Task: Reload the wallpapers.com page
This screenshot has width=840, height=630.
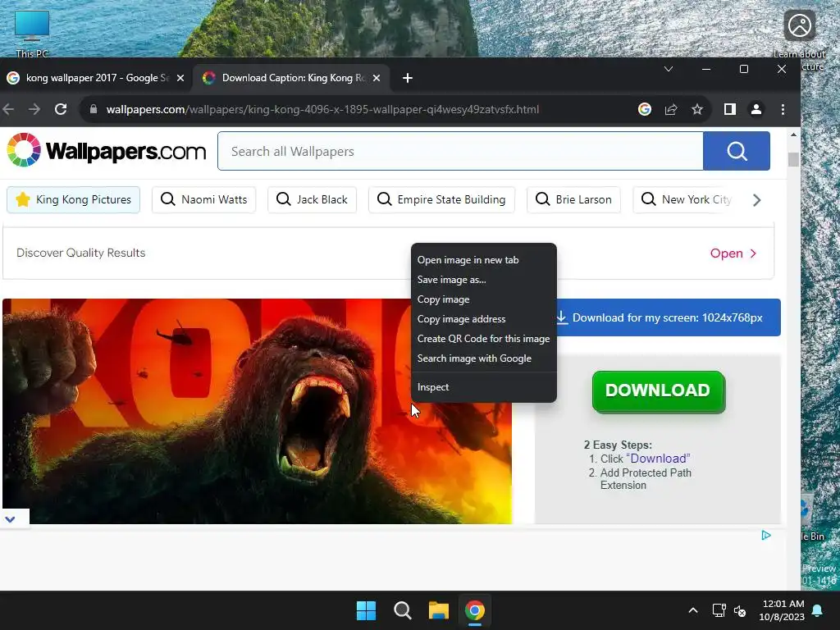Action: (x=61, y=109)
